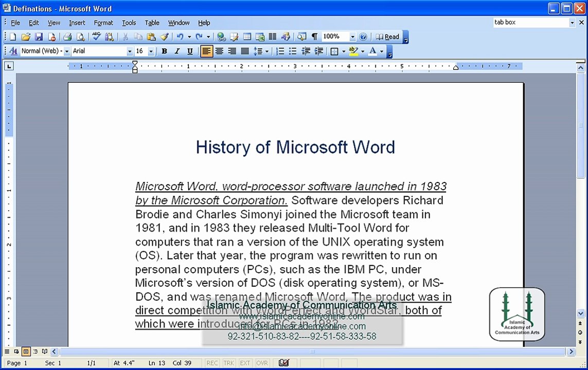Insert a table

click(247, 36)
